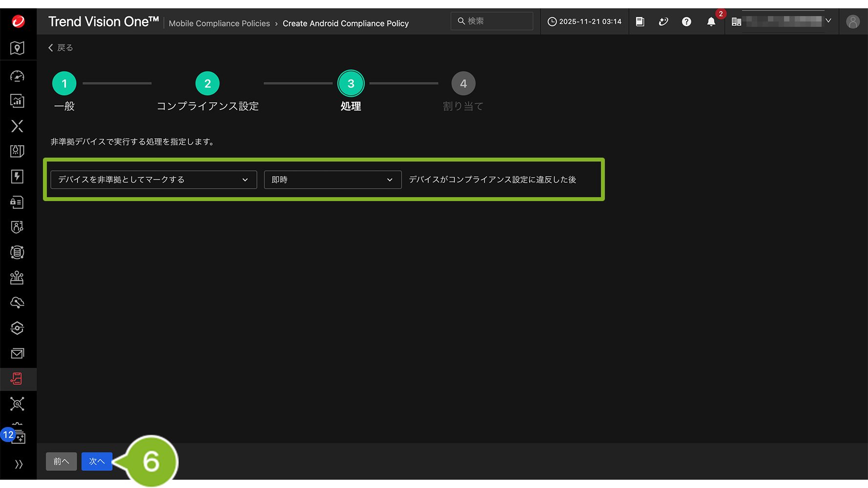Click the X-shaped XDR icon in sidebar
Screen dimensions: 868x488
(18, 126)
